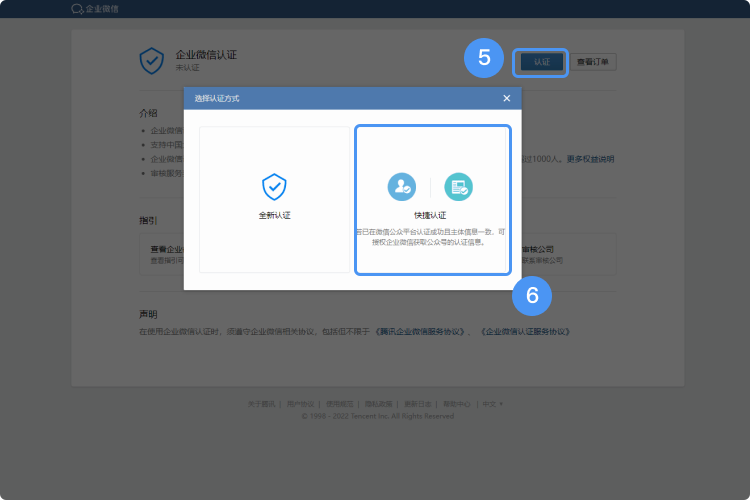Viewport: 750px width, 500px height.
Task: Open the 更多权益说明 link
Action: tap(590, 159)
